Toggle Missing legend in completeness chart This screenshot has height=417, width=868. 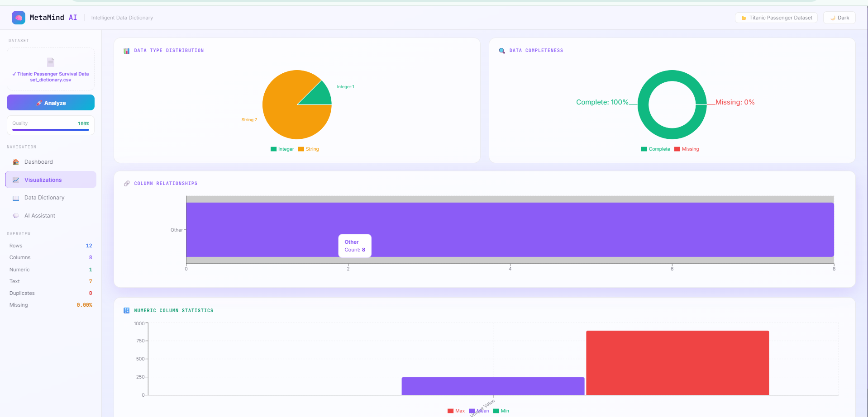click(687, 149)
